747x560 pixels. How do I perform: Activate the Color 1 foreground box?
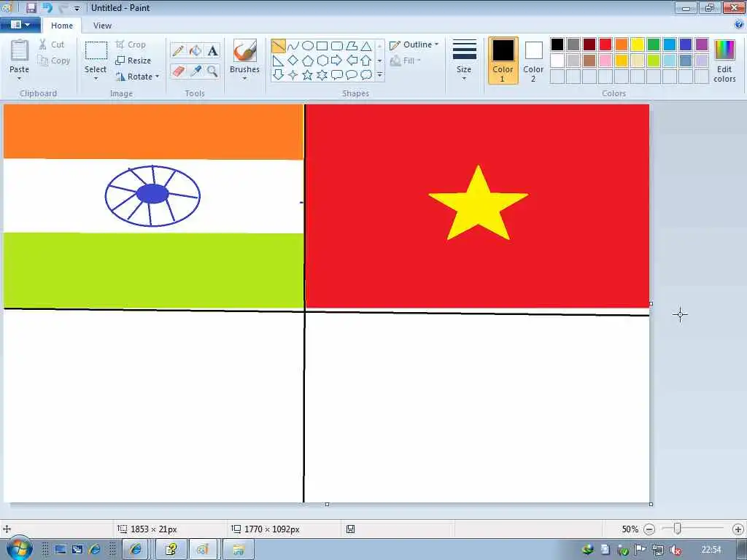503,61
